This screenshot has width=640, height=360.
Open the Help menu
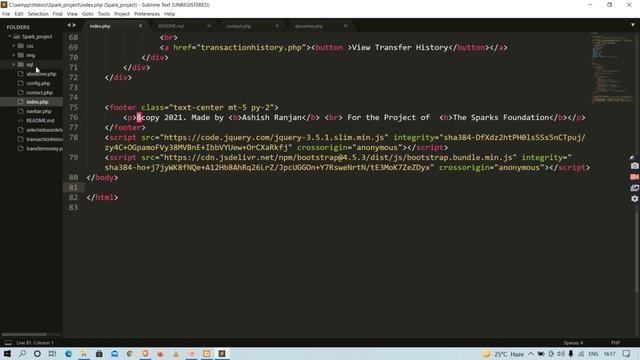pos(169,14)
